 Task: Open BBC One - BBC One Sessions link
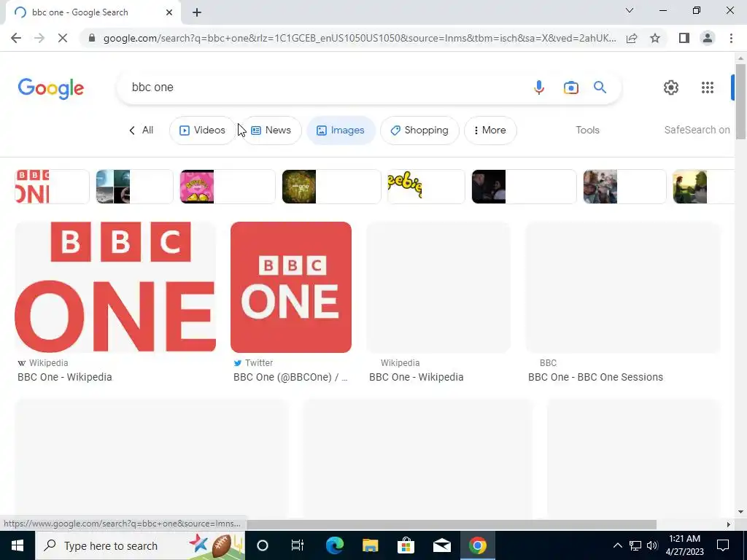(x=595, y=377)
